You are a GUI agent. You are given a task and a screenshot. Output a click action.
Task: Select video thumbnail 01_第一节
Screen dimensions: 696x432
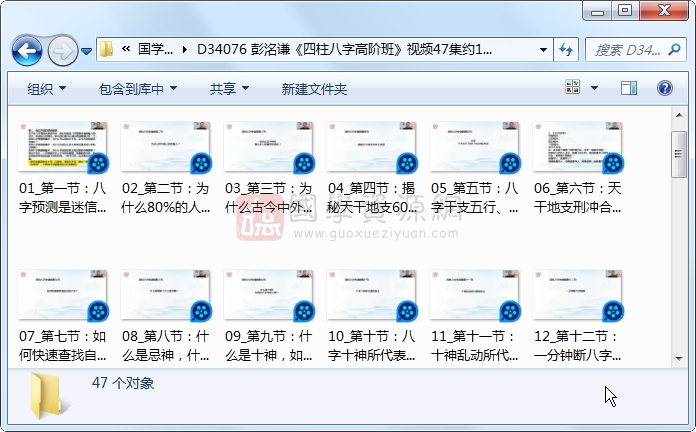[63, 147]
